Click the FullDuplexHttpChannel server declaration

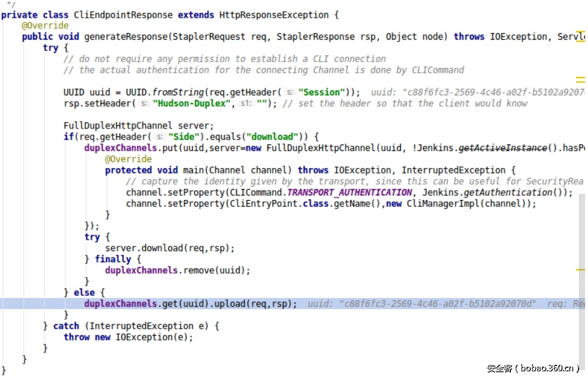tap(138, 126)
